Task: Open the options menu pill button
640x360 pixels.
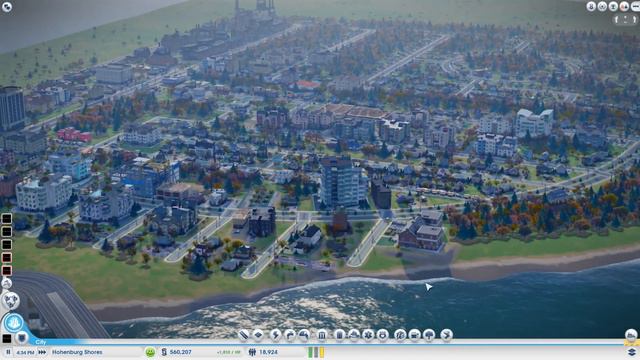Action: pos(636,6)
